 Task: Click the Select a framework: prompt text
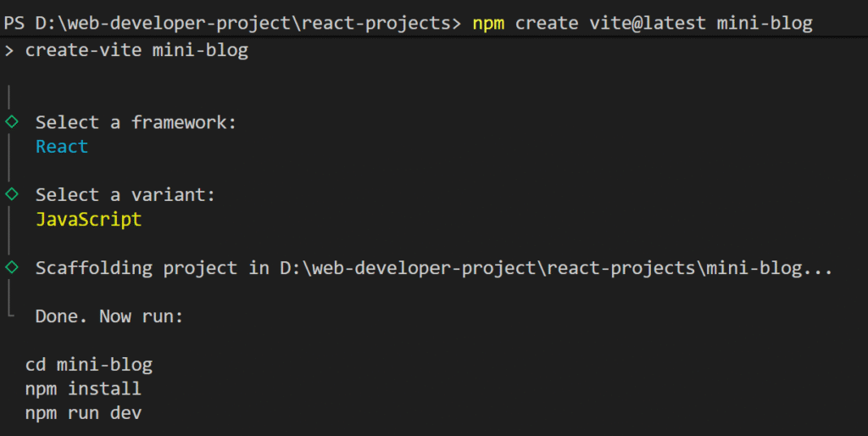coord(136,122)
